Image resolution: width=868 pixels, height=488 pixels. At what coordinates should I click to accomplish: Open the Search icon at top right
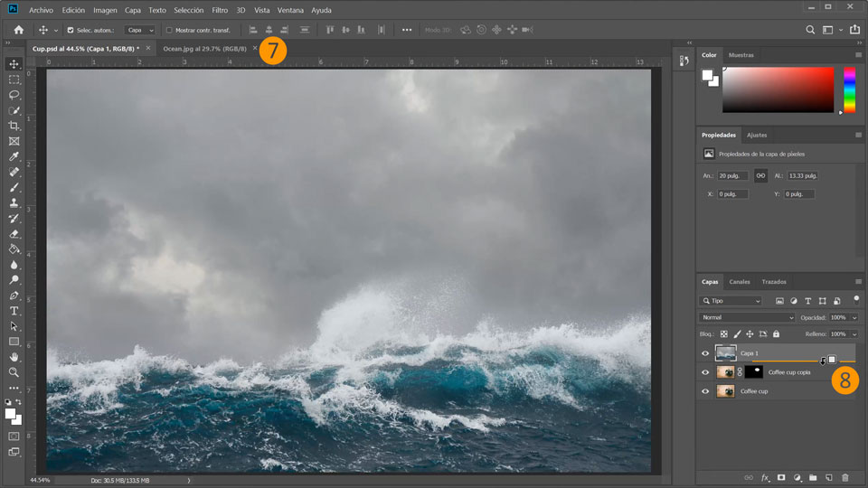(x=810, y=30)
